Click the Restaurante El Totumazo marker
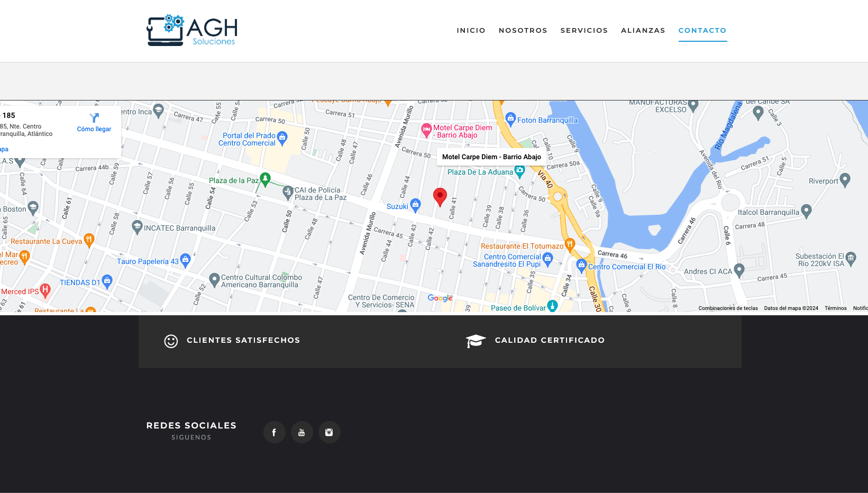The width and height of the screenshot is (868, 493). pyautogui.click(x=570, y=244)
